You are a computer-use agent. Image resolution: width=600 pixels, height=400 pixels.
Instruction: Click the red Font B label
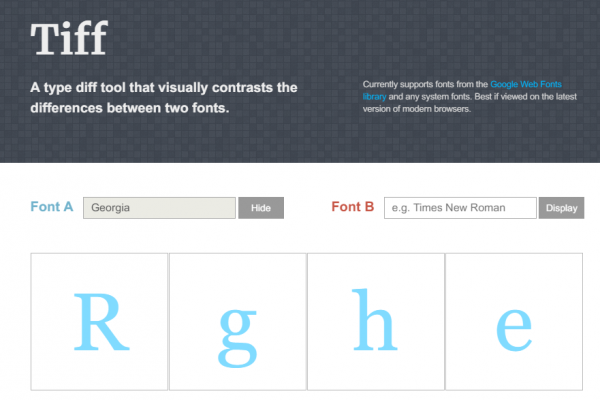coord(352,208)
